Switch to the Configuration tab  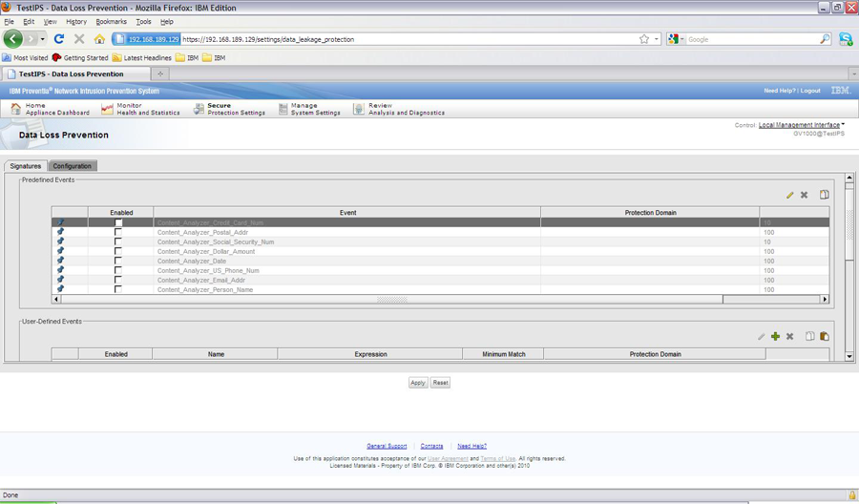[73, 166]
